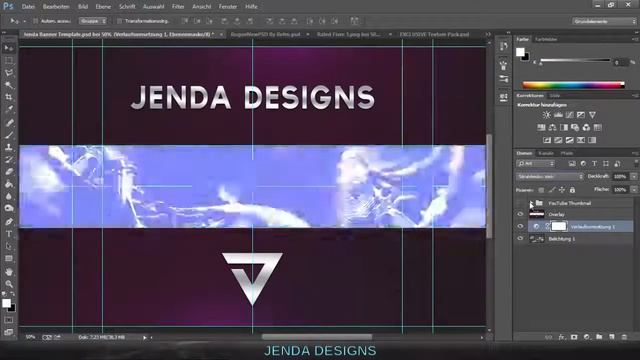The height and width of the screenshot is (360, 640).
Task: Add a Channel Mixer adjustment
Action: tap(586, 128)
